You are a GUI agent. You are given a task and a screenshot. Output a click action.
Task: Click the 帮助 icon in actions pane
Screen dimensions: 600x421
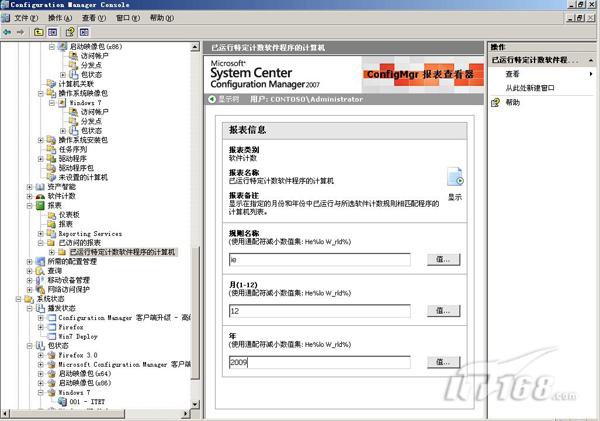(496, 102)
